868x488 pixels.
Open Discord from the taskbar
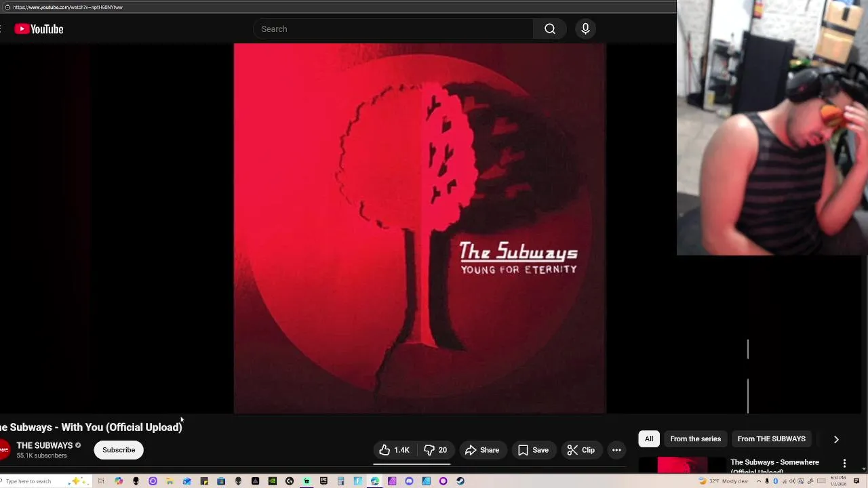coord(409,481)
